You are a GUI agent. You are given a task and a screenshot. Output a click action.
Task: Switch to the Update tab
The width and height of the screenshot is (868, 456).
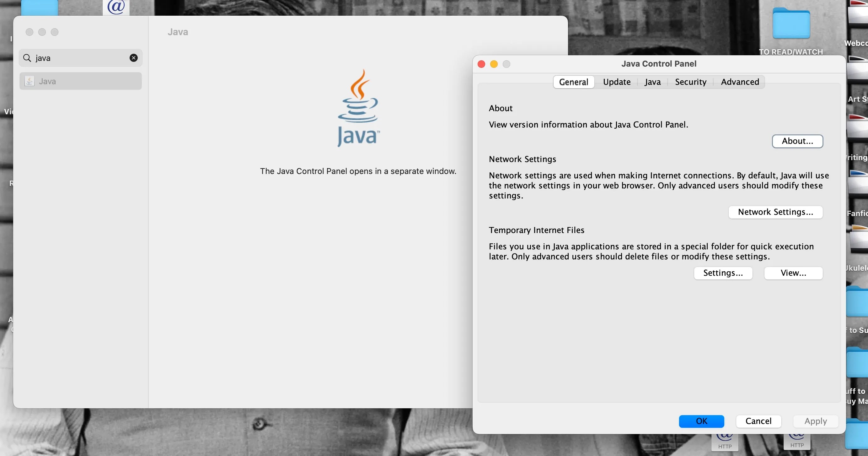(617, 82)
